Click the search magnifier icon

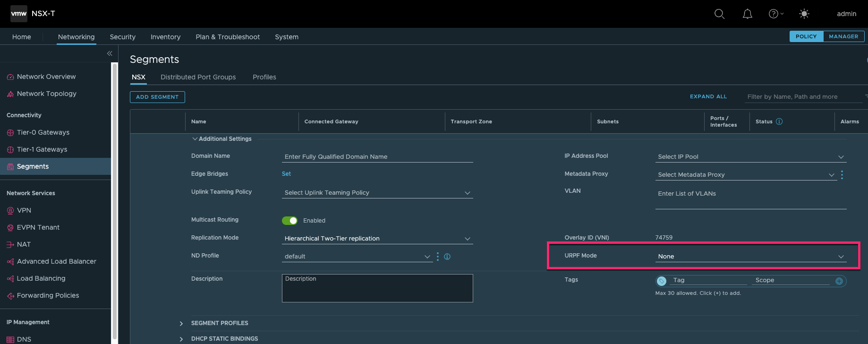click(x=719, y=14)
